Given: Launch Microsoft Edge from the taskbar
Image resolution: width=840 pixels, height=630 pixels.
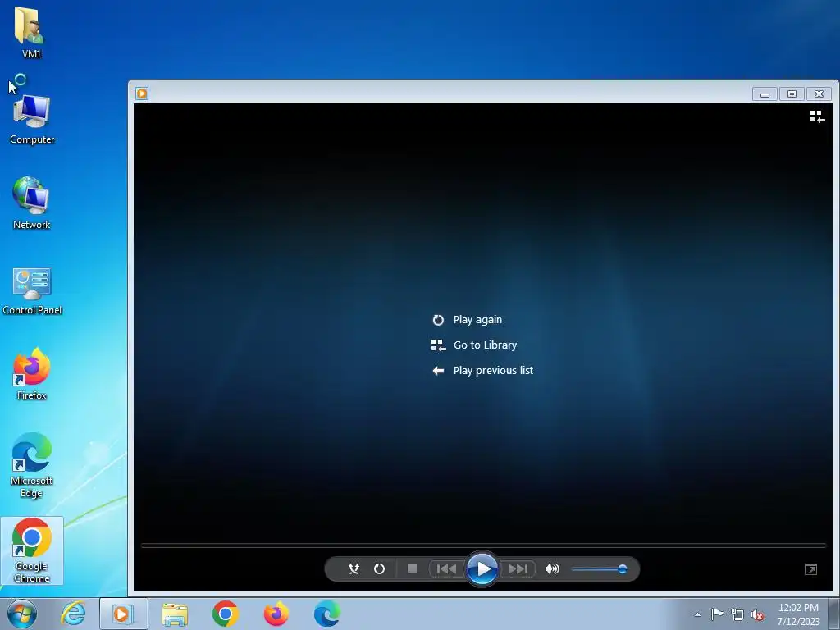Looking at the screenshot, I should (326, 614).
